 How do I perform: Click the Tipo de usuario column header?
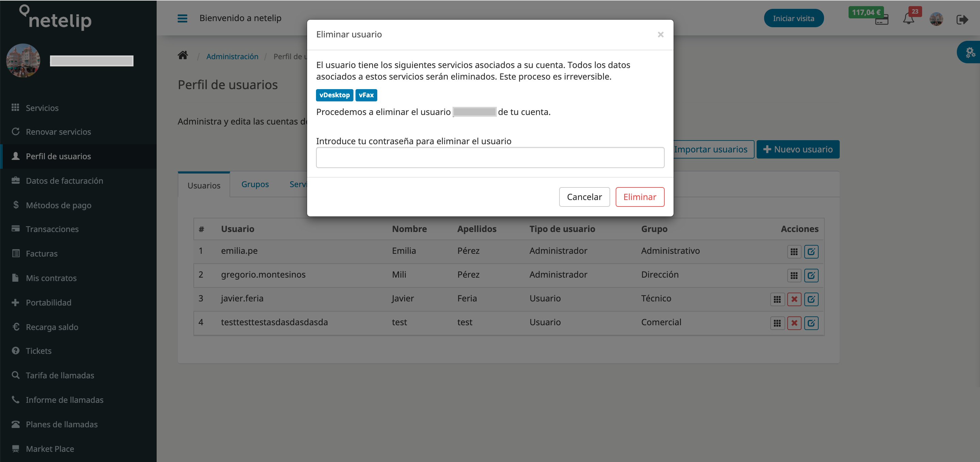[x=562, y=229]
